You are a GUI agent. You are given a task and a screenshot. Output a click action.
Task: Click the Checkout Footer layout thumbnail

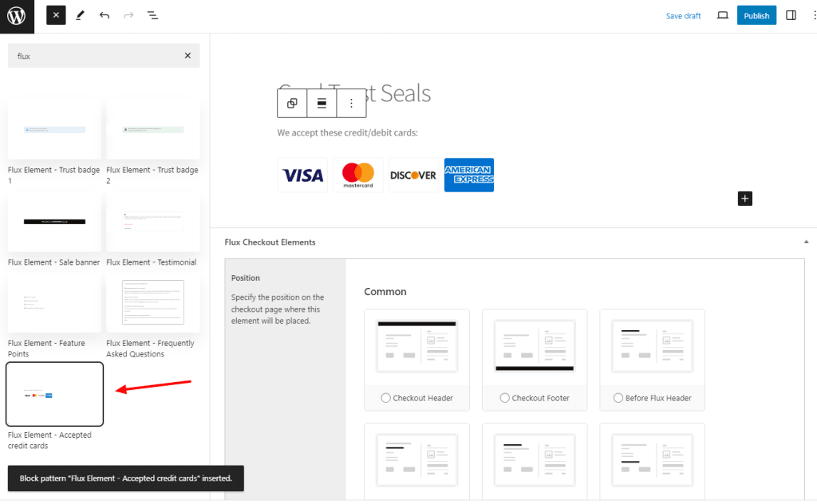click(x=535, y=346)
